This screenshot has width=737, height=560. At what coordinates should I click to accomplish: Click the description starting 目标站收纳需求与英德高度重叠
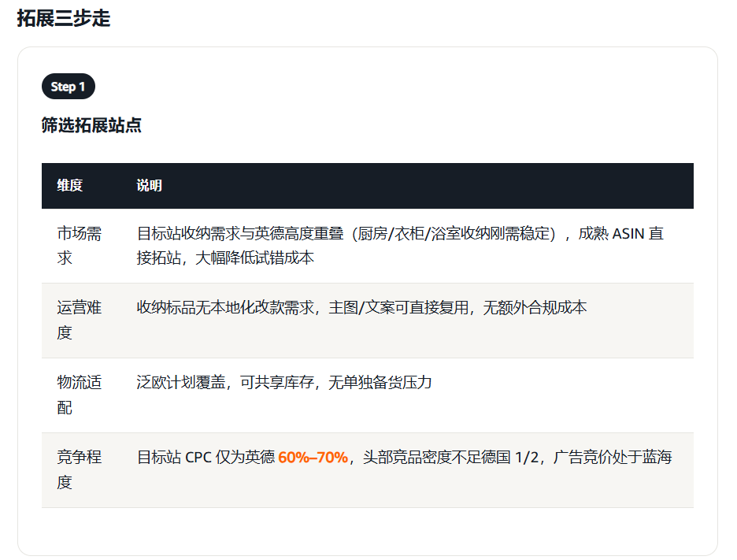point(400,246)
